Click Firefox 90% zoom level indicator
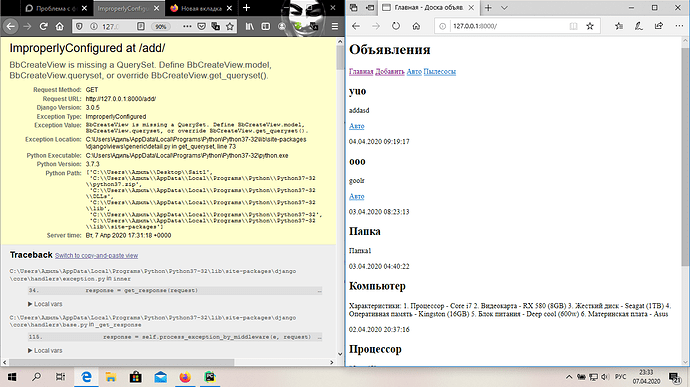690x387 pixels. click(161, 26)
